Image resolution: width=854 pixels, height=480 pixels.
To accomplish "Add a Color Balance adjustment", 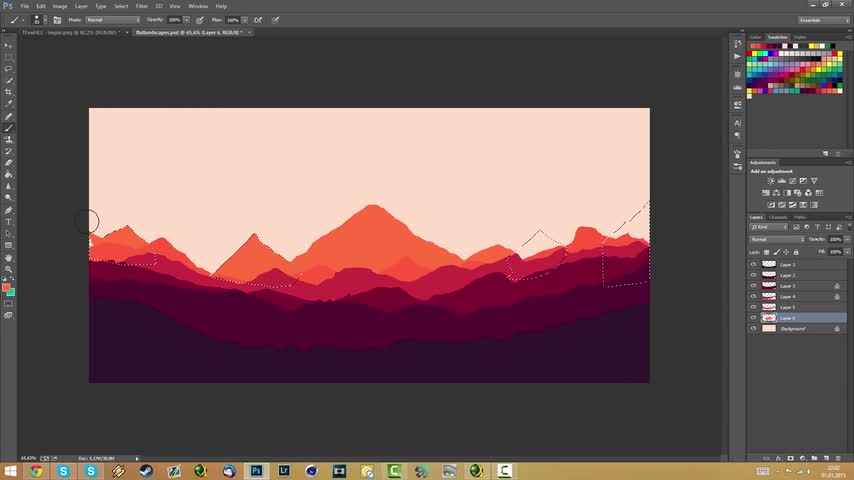I will click(x=776, y=193).
